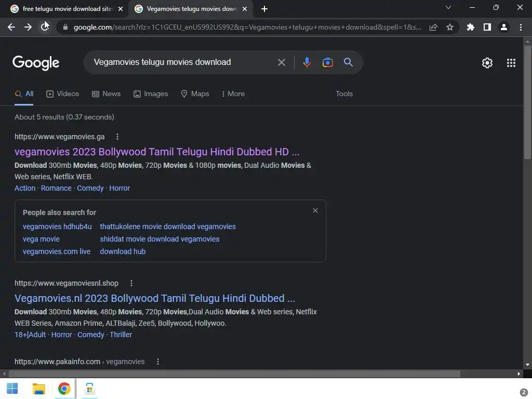Expand More search categories
Screen dimensions: 532x399
233,94
